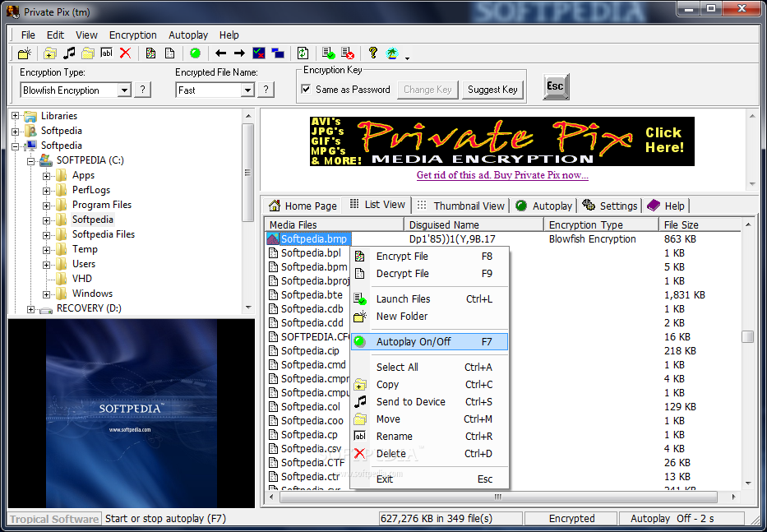Image resolution: width=767 pixels, height=532 pixels.
Task: Click the green arrows Refresh toolbar icon
Action: click(x=303, y=53)
